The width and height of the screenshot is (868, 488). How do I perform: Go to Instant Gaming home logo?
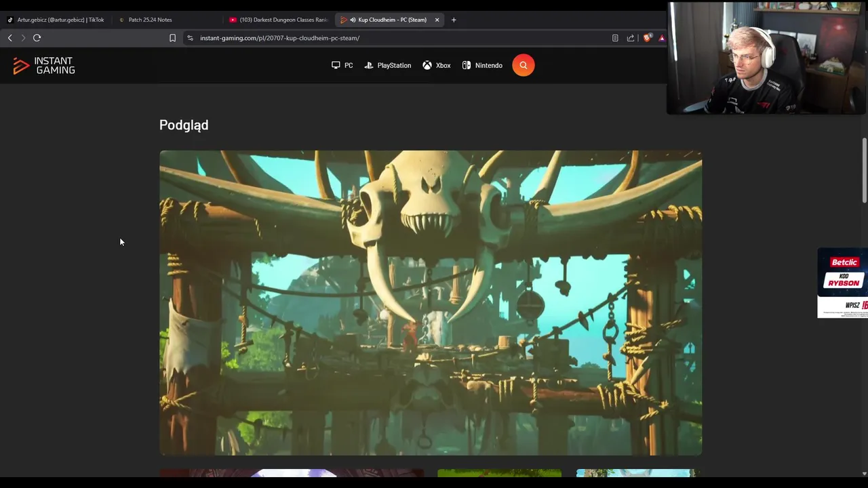coord(44,66)
